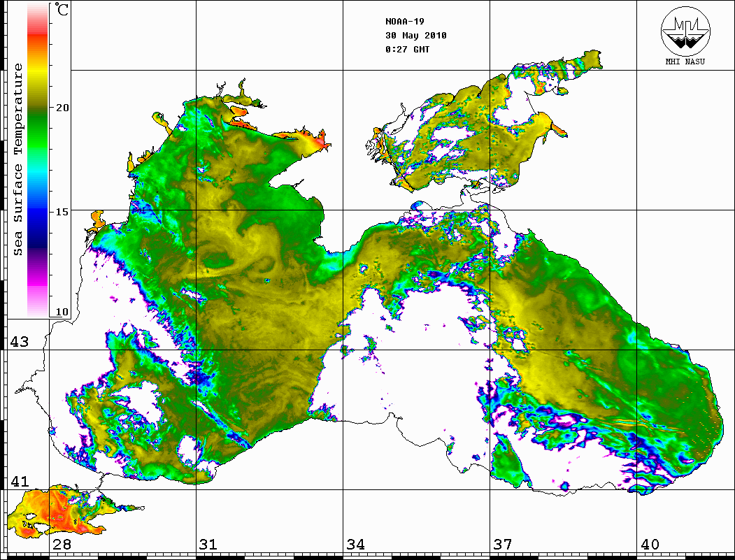Click the 15 tick label on color scale
The width and height of the screenshot is (735, 560).
tap(62, 212)
